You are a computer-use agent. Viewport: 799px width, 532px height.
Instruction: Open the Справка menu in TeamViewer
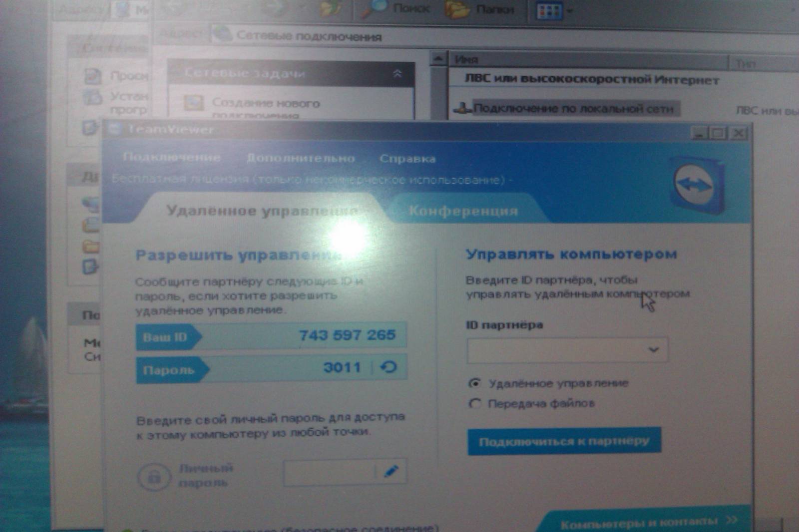tap(407, 159)
